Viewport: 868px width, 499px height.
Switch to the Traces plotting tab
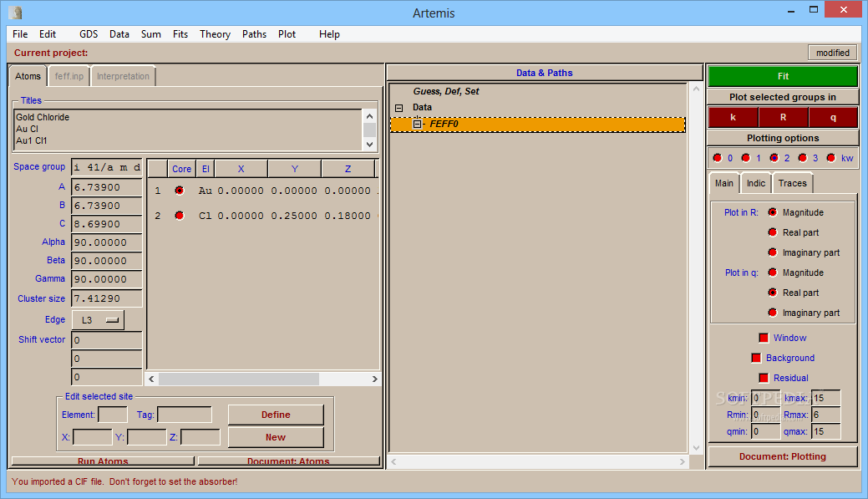[x=792, y=183]
